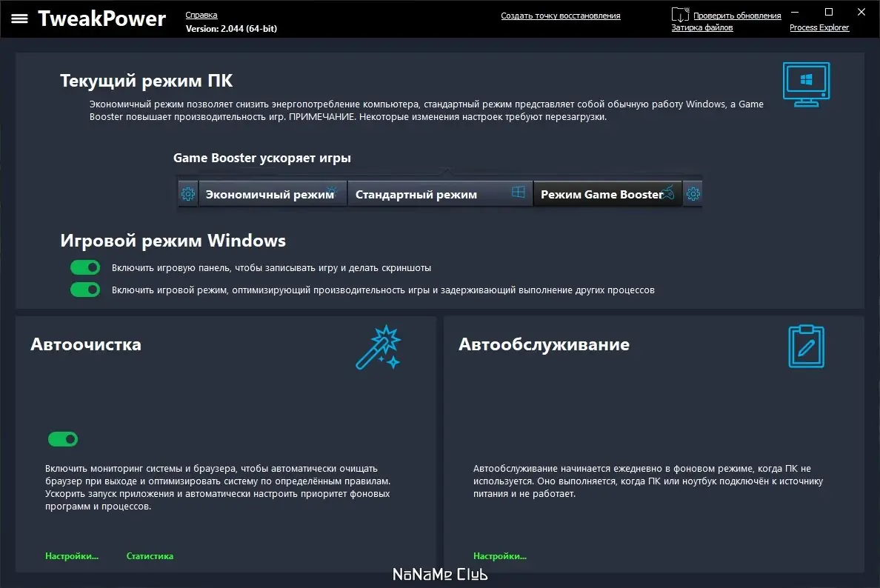
Task: Select Режим Game Booster mode
Action: click(607, 194)
